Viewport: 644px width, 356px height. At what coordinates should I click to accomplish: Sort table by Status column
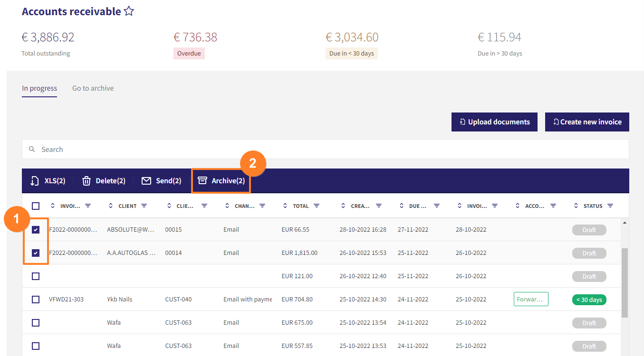pyautogui.click(x=577, y=206)
